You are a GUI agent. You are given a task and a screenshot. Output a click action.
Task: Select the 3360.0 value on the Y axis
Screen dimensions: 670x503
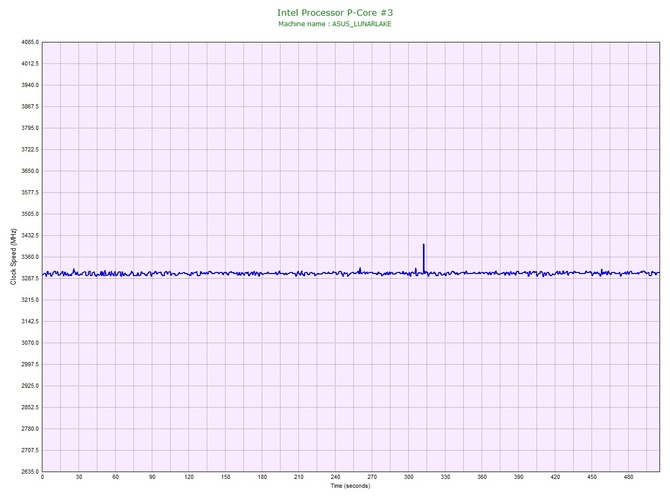(x=30, y=257)
